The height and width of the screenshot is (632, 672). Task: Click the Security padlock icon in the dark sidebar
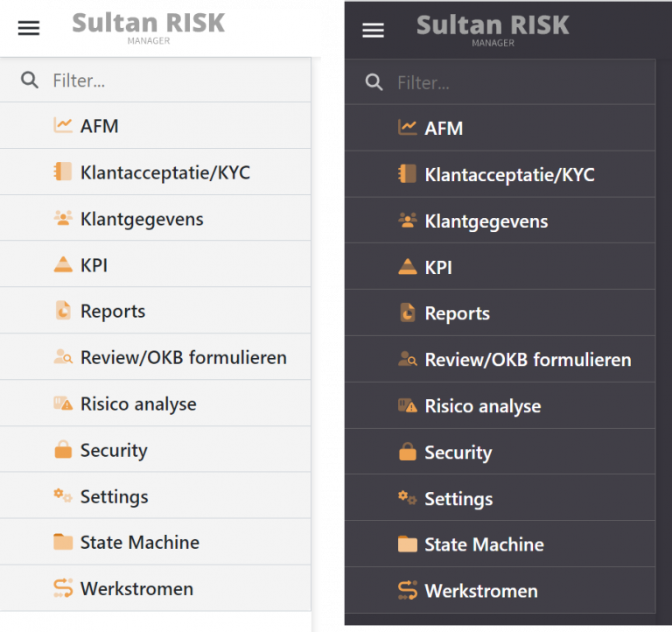tap(407, 453)
